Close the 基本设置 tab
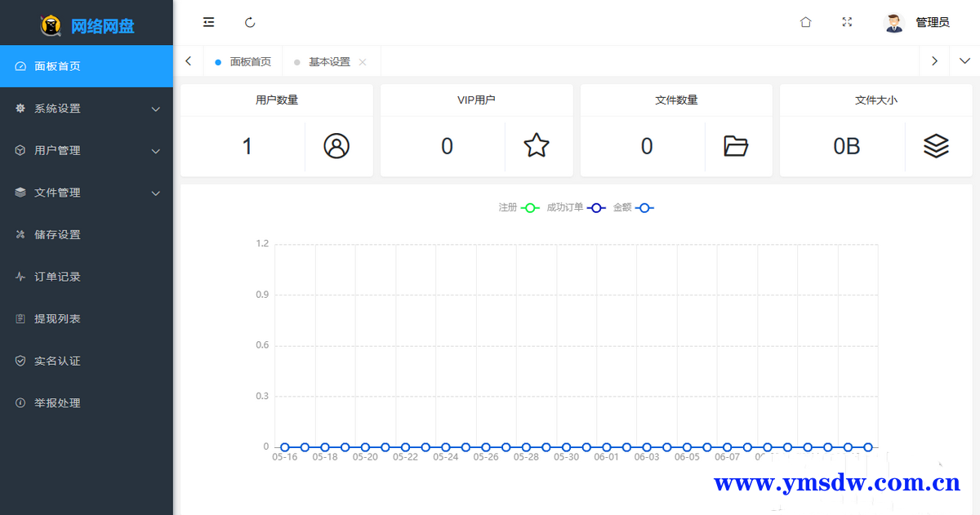 point(363,62)
